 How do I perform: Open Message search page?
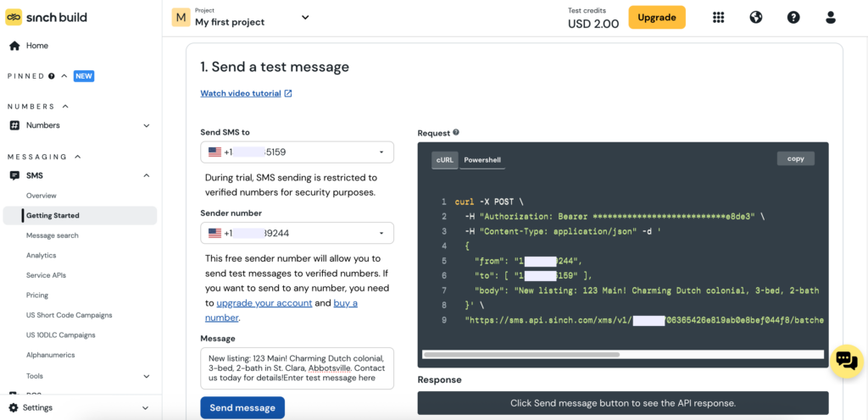53,235
